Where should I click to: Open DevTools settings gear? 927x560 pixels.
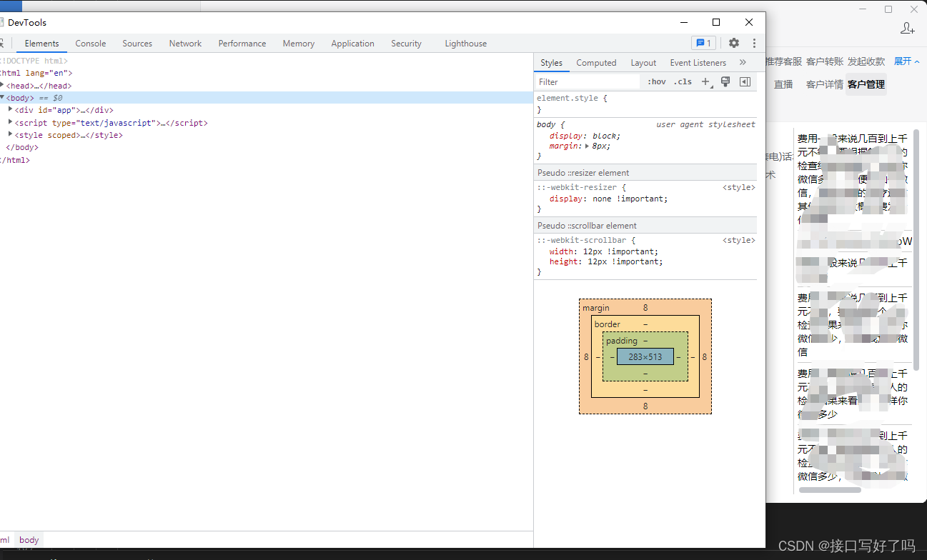click(734, 43)
